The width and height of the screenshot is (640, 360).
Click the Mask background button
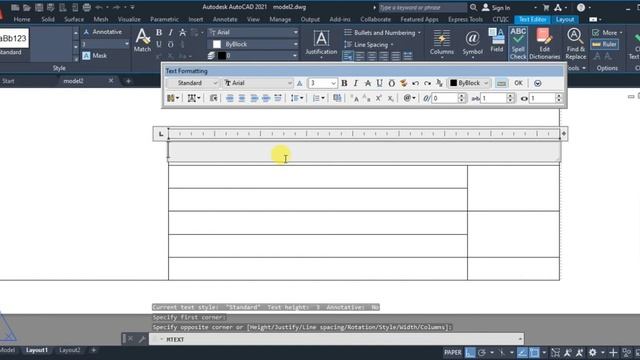tap(95, 56)
